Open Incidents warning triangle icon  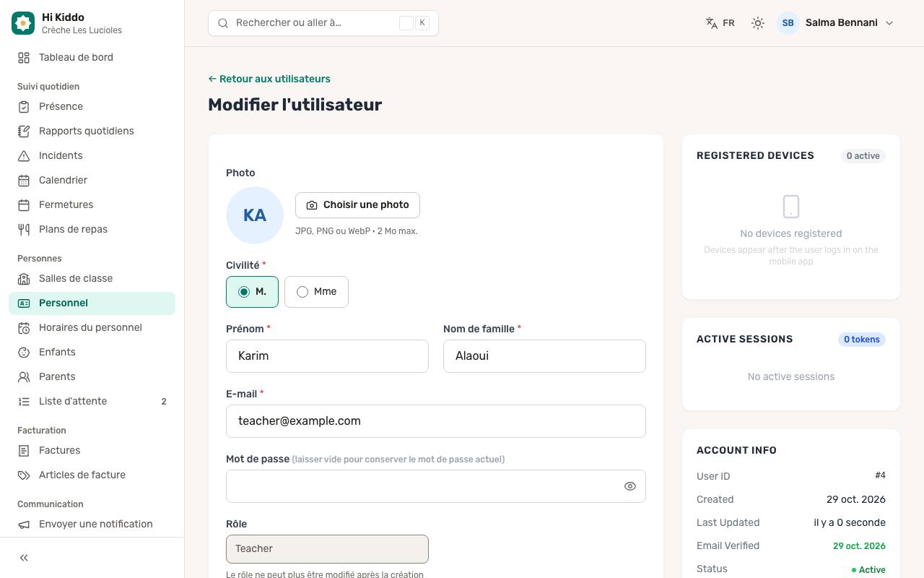24,155
